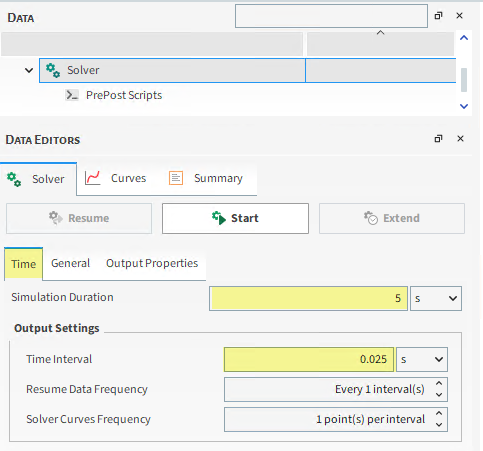The height and width of the screenshot is (451, 483).
Task: Click the Start simulation button
Action: [235, 218]
